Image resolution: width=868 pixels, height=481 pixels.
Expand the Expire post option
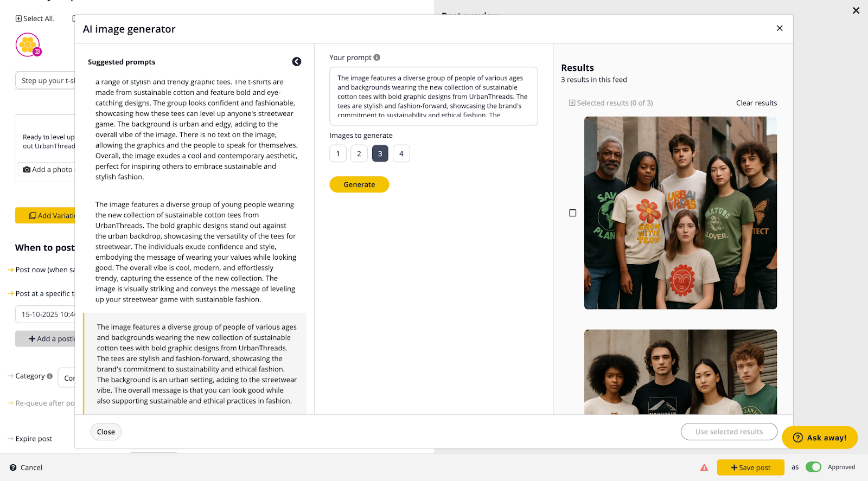[x=30, y=439]
